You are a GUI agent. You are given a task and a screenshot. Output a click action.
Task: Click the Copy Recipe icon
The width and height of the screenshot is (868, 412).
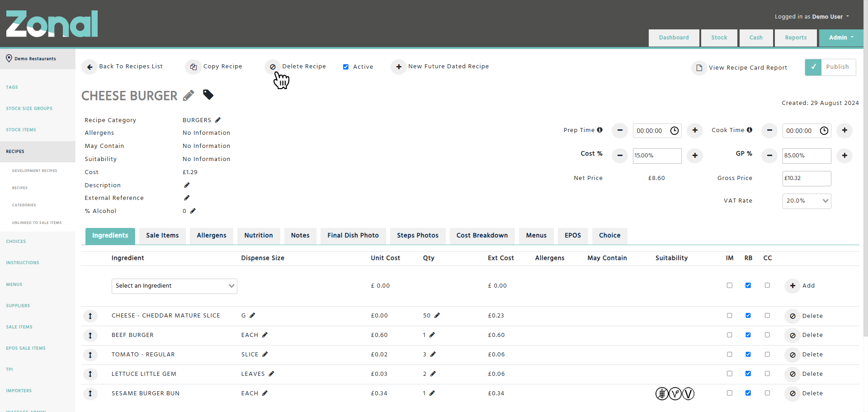[193, 67]
